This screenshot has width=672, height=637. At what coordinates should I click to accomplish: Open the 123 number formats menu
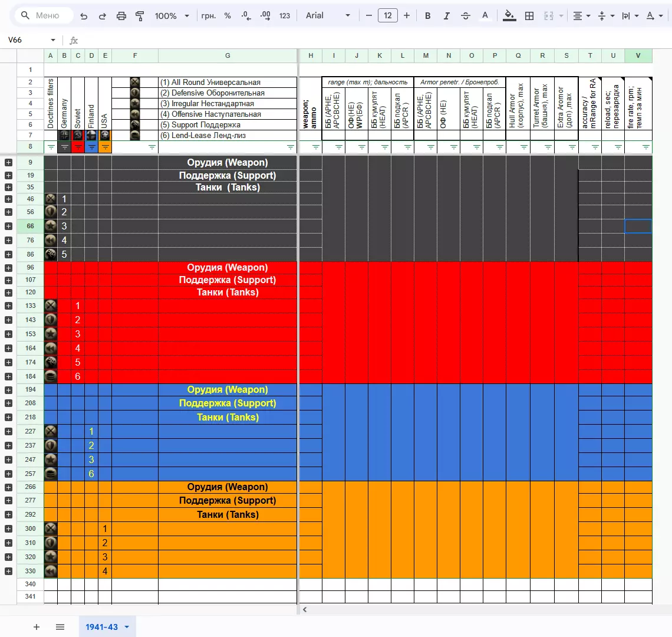point(285,16)
